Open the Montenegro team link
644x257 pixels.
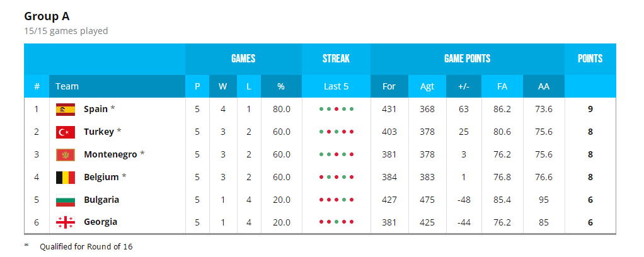click(110, 154)
